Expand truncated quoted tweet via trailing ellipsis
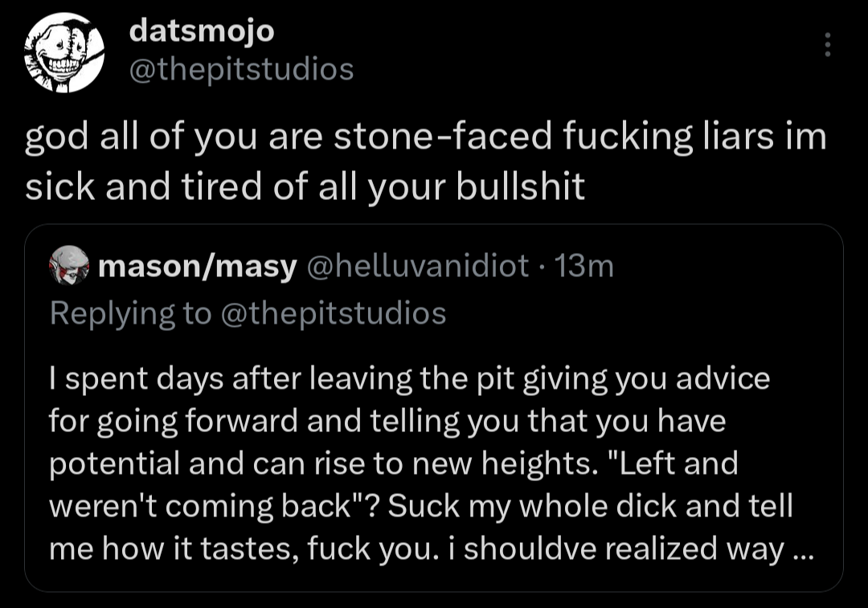Viewport: 868px width, 608px height. point(802,549)
